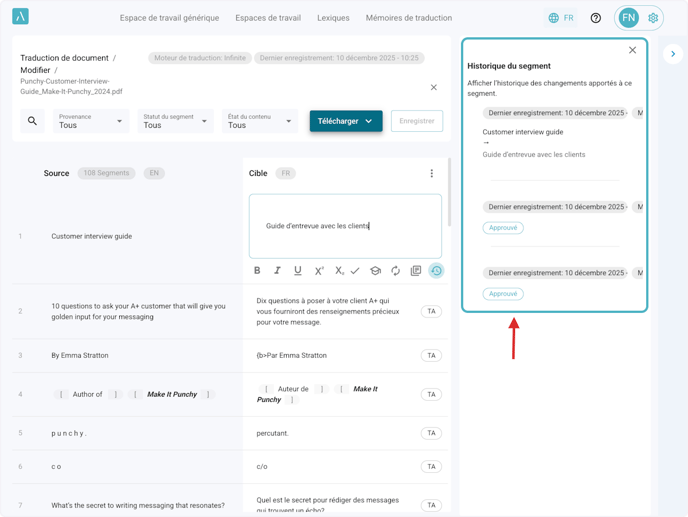Close the Historique du segment panel
Image resolution: width=688 pixels, height=517 pixels.
(x=632, y=50)
